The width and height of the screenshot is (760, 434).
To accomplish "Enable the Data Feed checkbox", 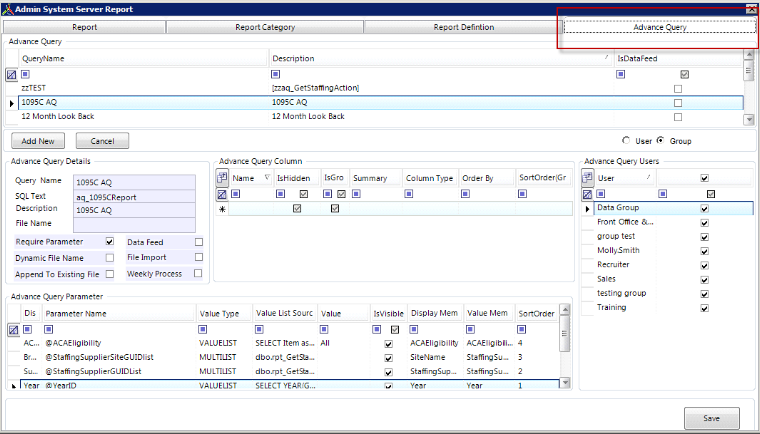I will tap(199, 242).
